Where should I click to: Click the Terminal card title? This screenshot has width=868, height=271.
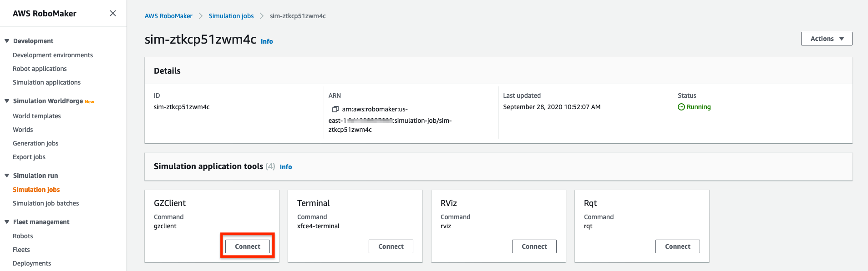click(314, 203)
